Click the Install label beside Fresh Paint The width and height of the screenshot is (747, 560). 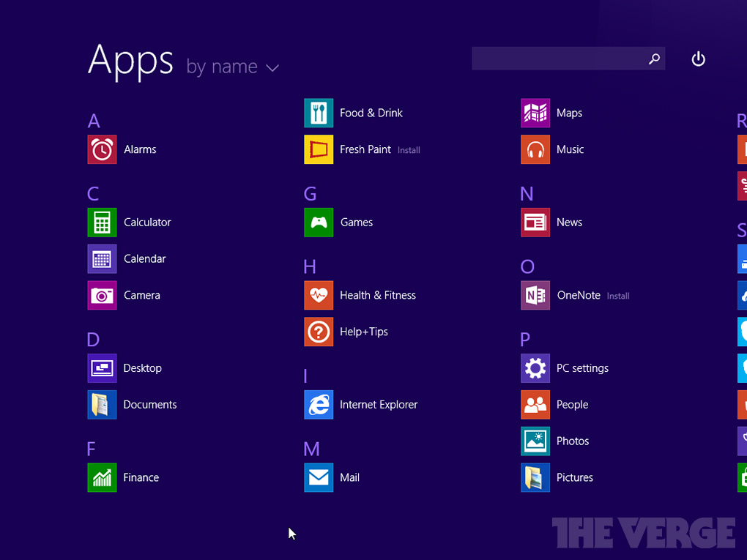tap(409, 151)
